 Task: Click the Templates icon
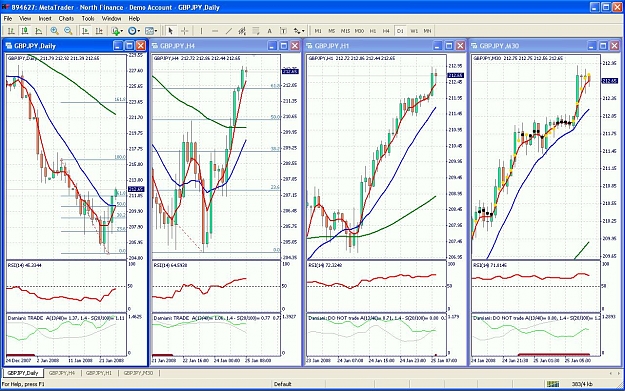pos(149,31)
